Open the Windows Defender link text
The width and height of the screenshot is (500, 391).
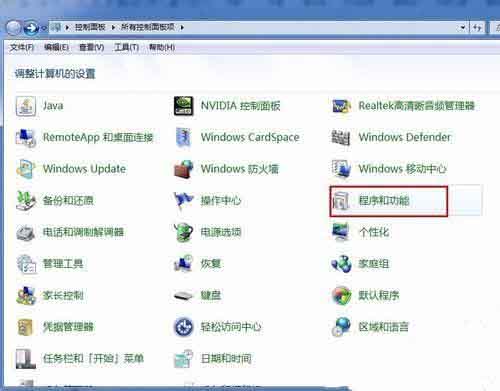[404, 137]
